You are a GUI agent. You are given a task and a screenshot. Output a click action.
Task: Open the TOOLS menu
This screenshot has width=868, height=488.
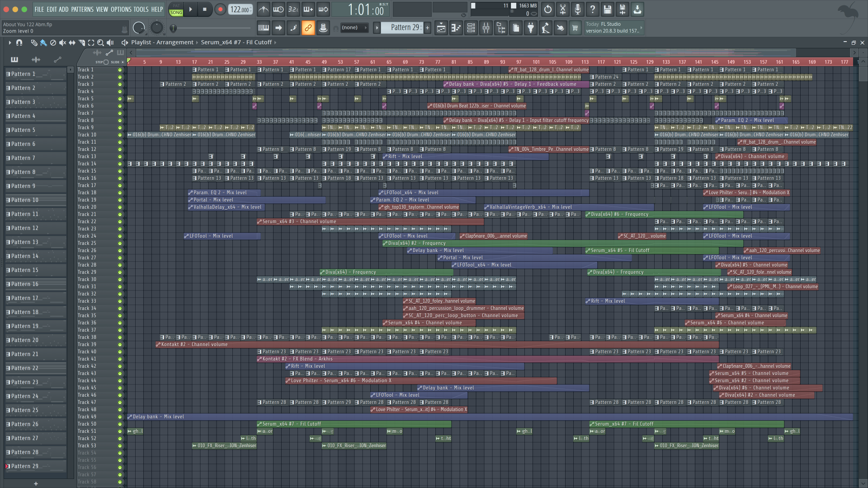(x=141, y=9)
